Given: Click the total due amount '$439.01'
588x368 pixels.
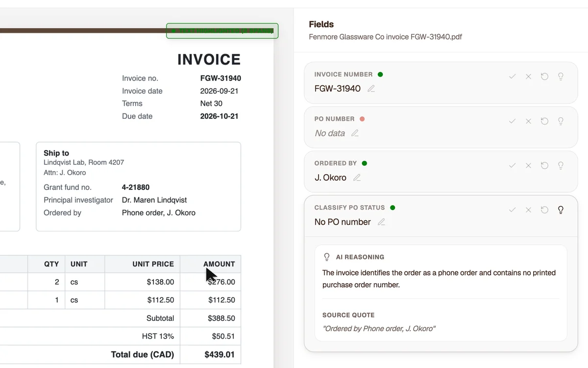Looking at the screenshot, I should click(x=220, y=355).
